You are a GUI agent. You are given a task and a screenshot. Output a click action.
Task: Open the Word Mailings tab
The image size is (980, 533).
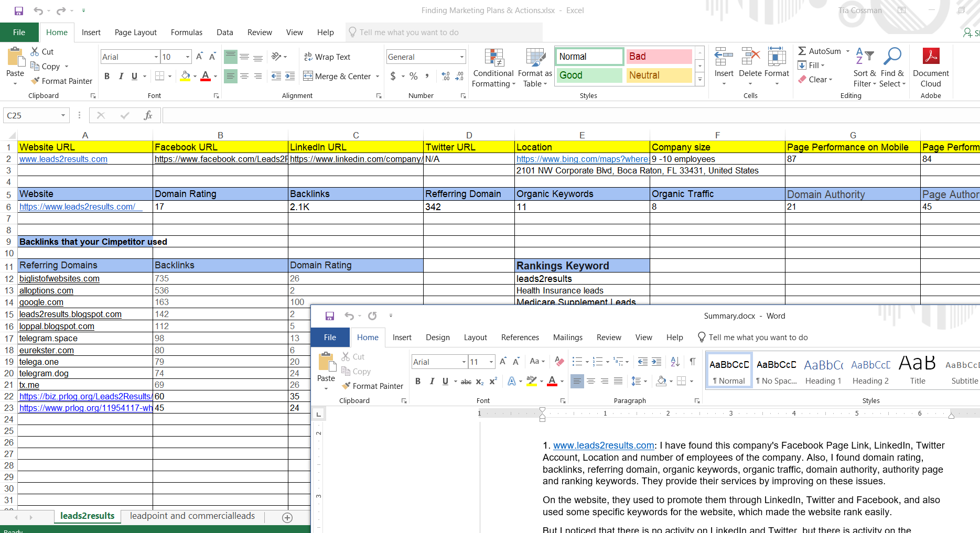[x=568, y=338]
